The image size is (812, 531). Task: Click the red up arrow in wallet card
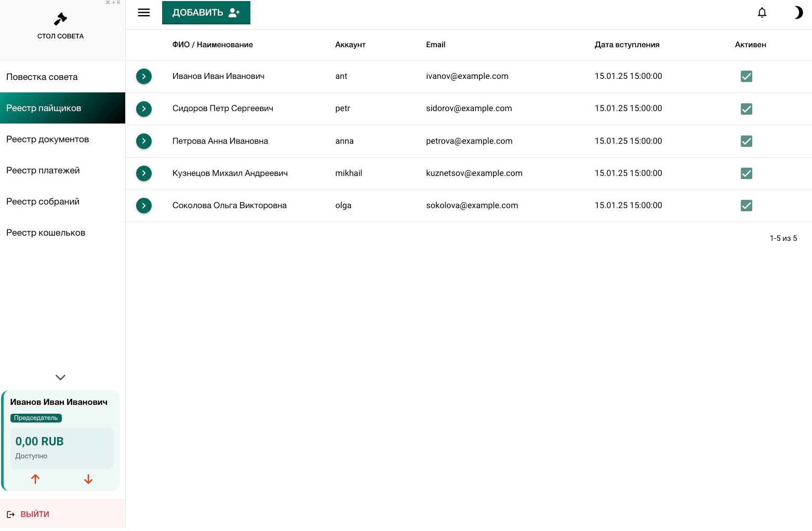(x=35, y=479)
